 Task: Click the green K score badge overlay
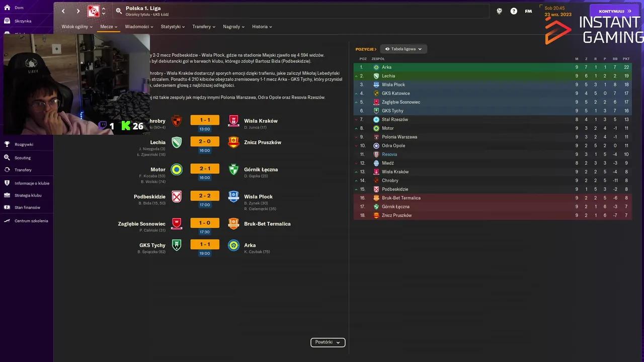(125, 126)
